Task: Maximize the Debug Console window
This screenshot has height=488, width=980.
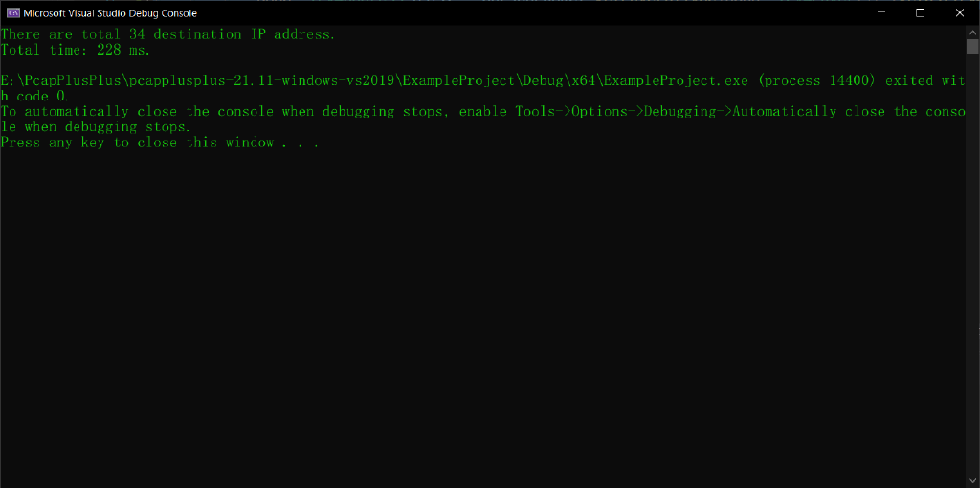Action: coord(920,12)
